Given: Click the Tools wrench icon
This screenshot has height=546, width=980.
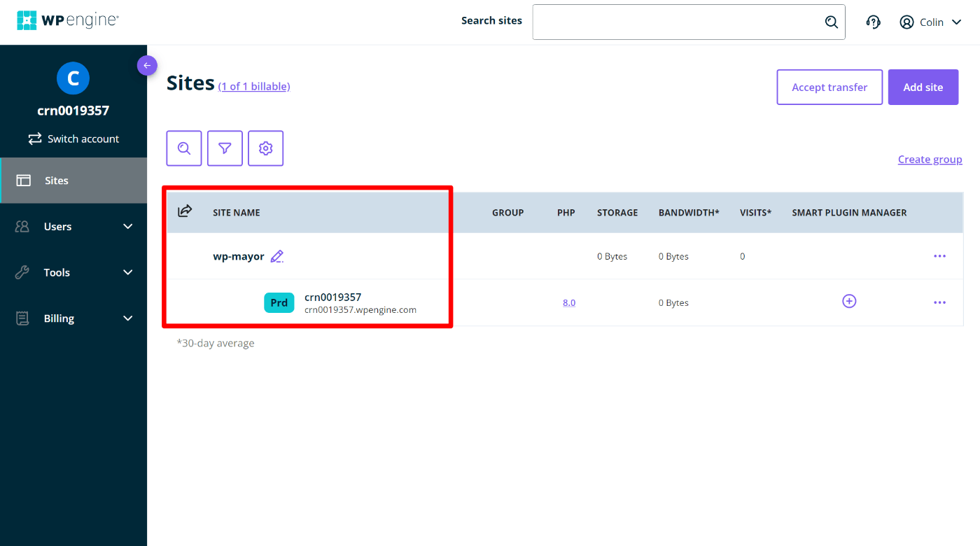Looking at the screenshot, I should click(x=22, y=272).
